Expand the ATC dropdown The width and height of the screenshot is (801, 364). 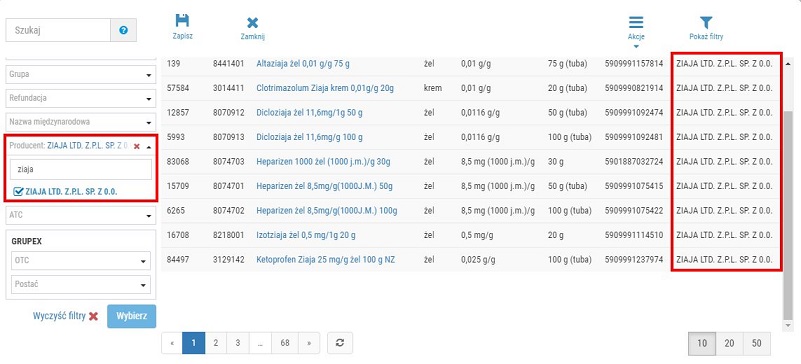point(81,215)
